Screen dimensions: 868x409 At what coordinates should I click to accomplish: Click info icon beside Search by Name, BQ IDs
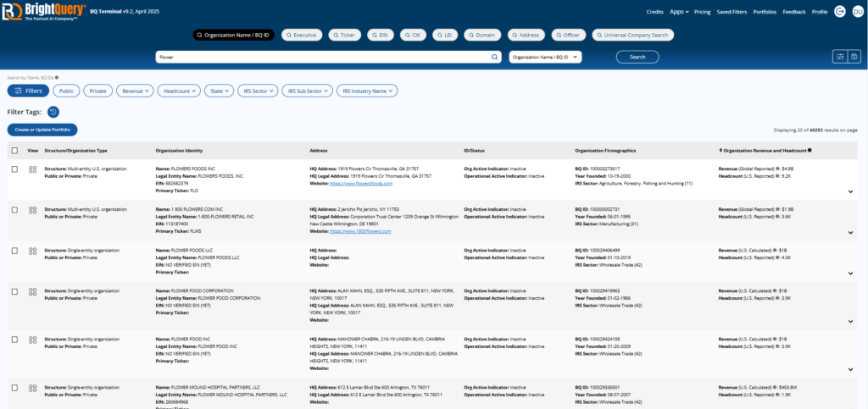click(57, 78)
